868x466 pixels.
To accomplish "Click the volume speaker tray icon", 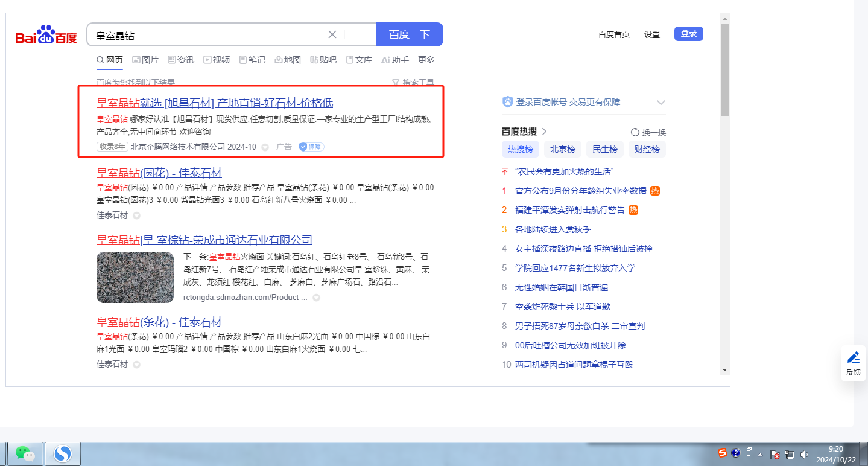I will (x=804, y=454).
